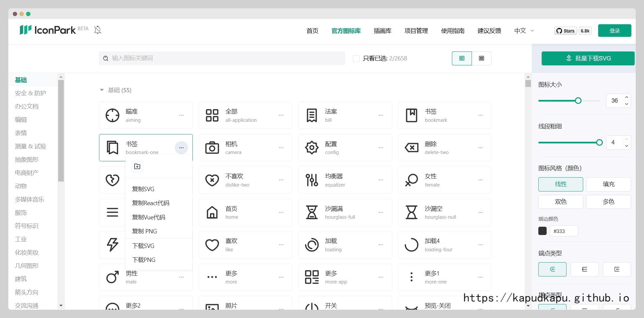Click the notification bell icon
Viewport: 644px width, 318px height.
coord(98,30)
